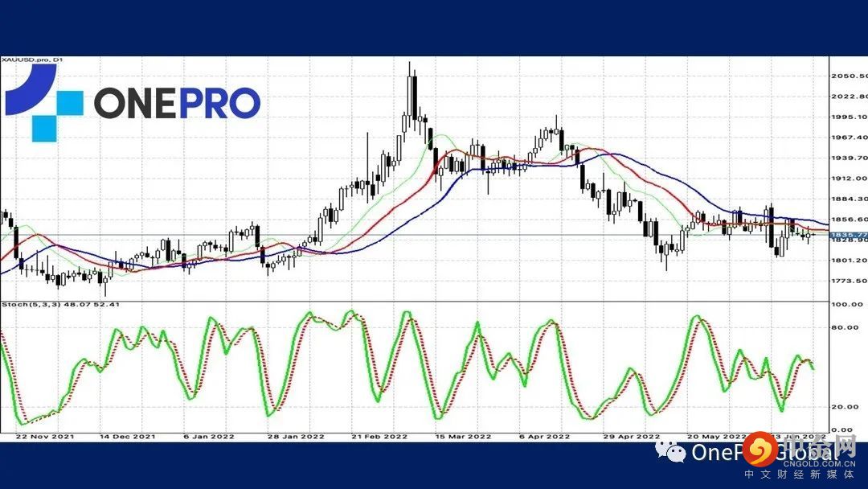Click the 1828.90 price level label
The width and height of the screenshot is (868, 489).
click(x=850, y=240)
